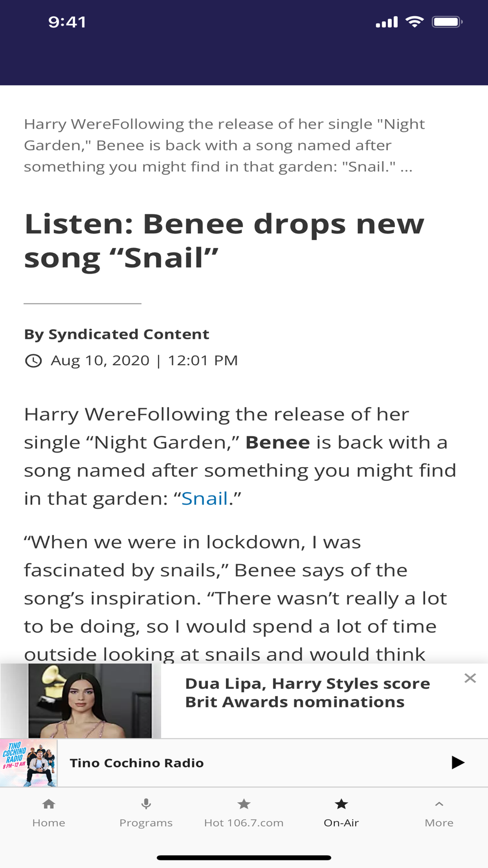Tap the "By Syndicated Content" byline
The height and width of the screenshot is (868, 488).
point(117,334)
